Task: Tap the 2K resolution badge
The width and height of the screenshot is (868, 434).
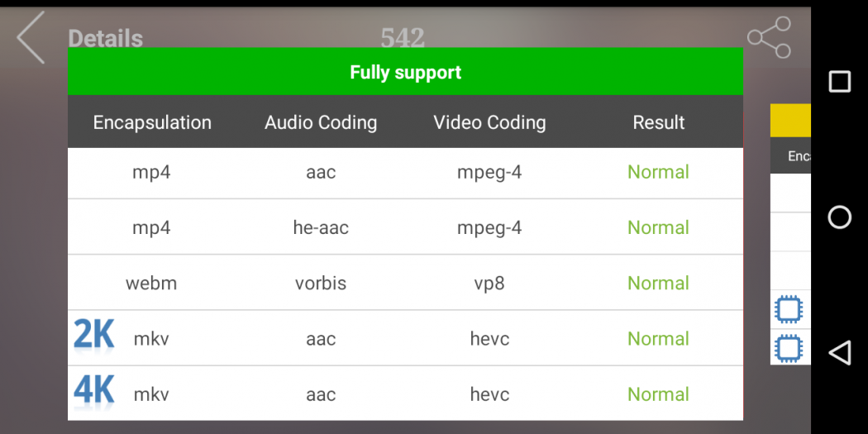Action: click(93, 336)
